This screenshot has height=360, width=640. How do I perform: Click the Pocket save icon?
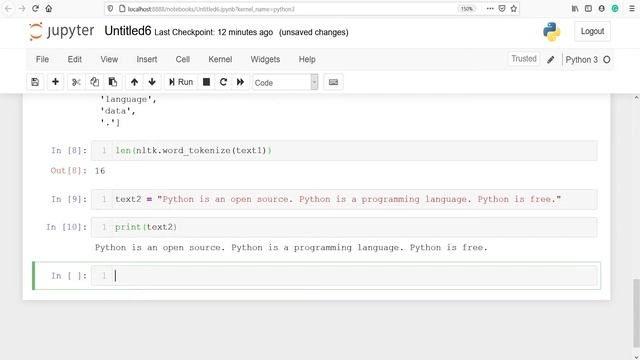pos(502,9)
